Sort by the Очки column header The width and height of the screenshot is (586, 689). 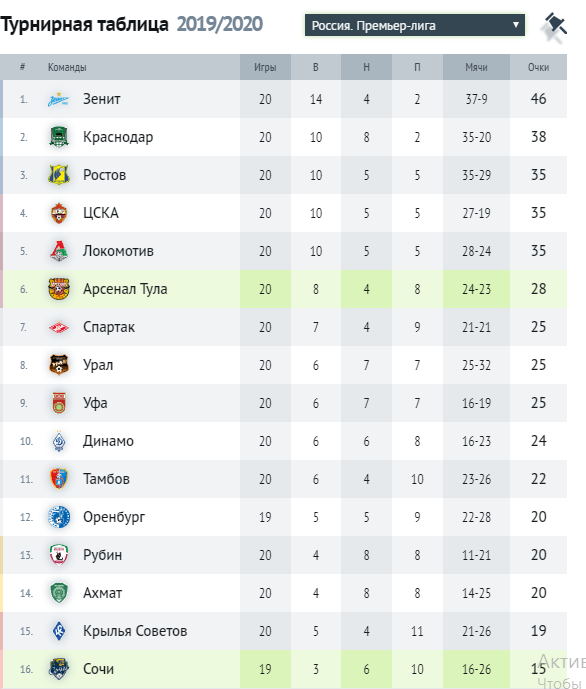click(538, 67)
